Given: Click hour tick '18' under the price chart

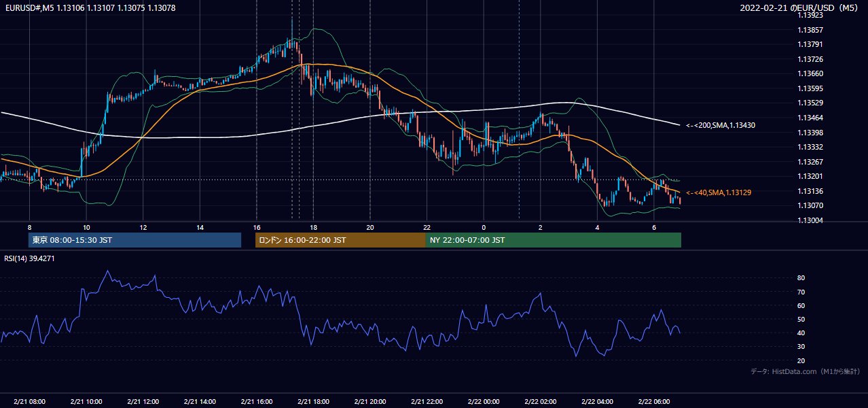Looking at the screenshot, I should (x=313, y=227).
